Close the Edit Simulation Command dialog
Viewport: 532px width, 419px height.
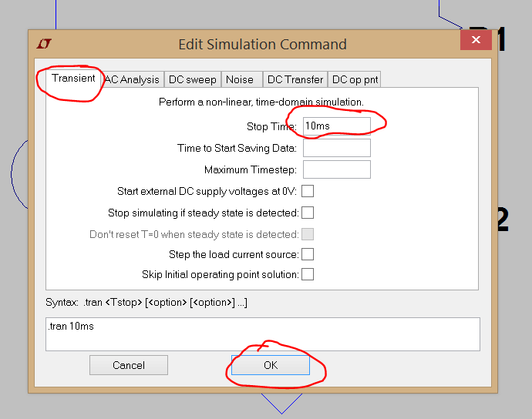pos(476,40)
